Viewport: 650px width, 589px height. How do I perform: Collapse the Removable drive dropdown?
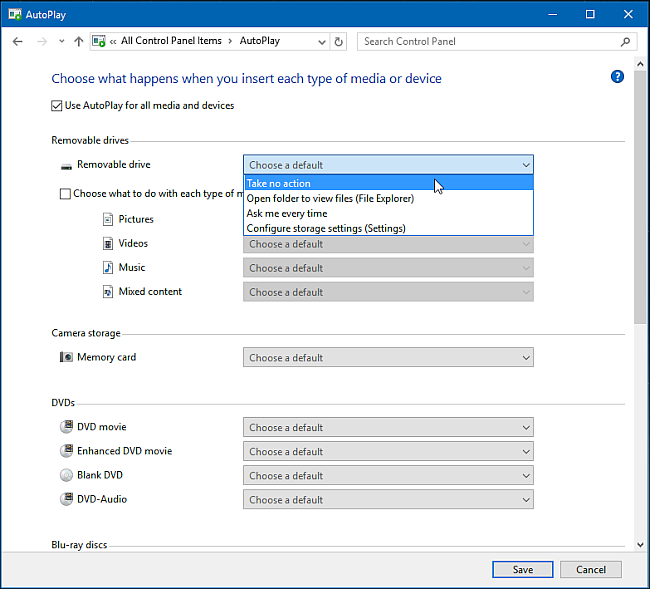coord(388,165)
